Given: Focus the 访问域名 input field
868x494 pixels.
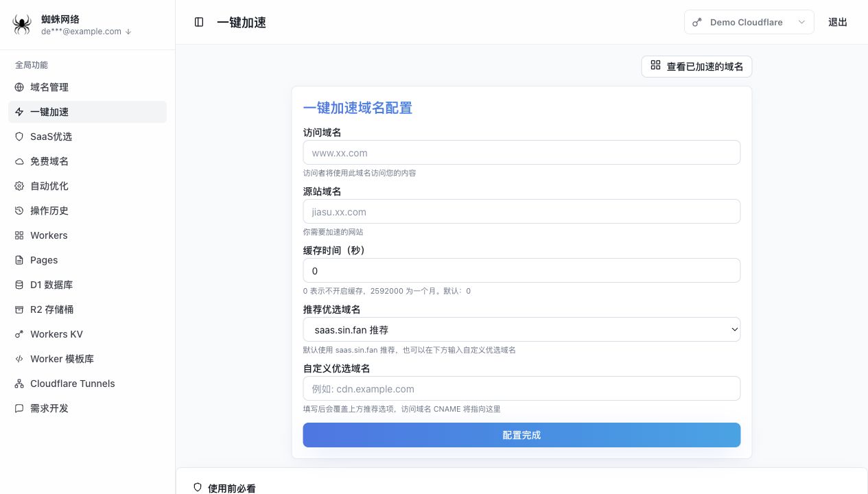Looking at the screenshot, I should click(x=521, y=152).
